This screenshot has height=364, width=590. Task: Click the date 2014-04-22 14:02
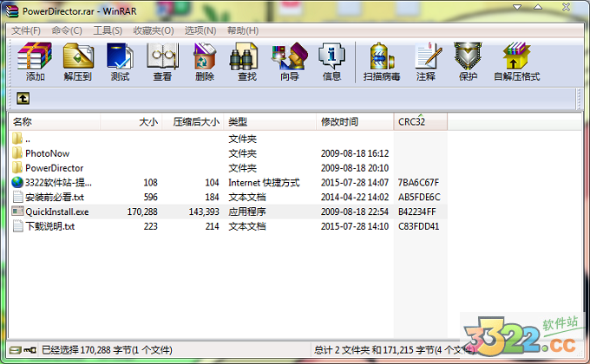point(355,197)
